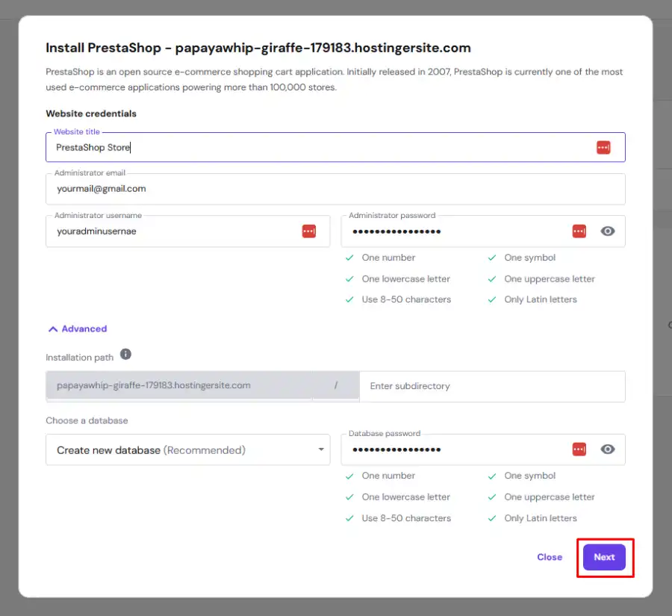Collapse the Advanced section

(x=78, y=329)
